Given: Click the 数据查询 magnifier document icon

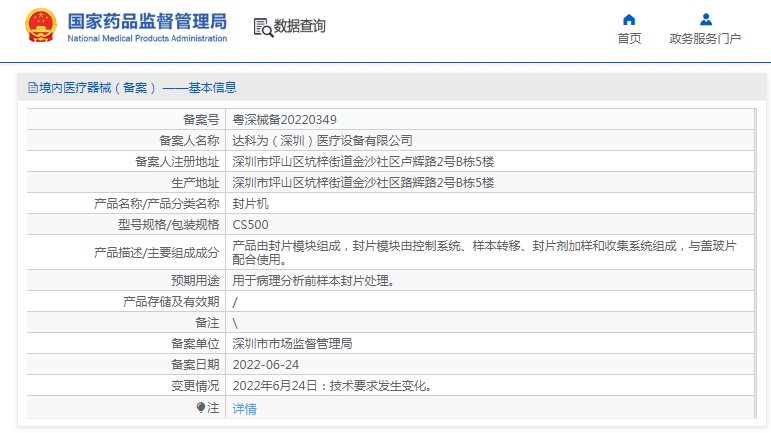Looking at the screenshot, I should click(263, 27).
